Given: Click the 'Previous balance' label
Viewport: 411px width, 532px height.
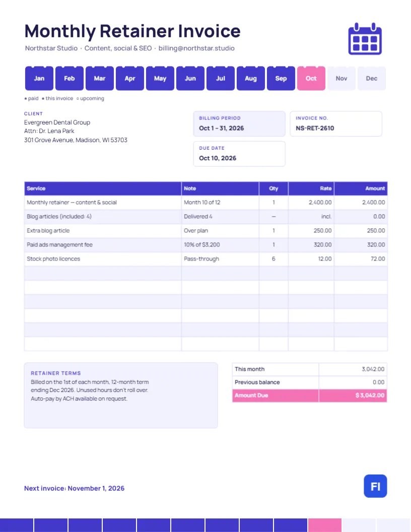Looking at the screenshot, I should coord(257,382).
